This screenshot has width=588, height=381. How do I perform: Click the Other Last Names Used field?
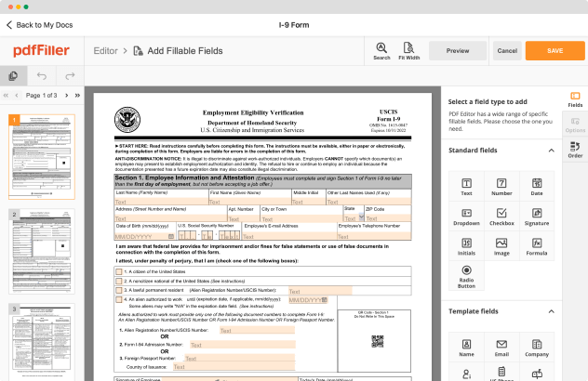pos(369,201)
